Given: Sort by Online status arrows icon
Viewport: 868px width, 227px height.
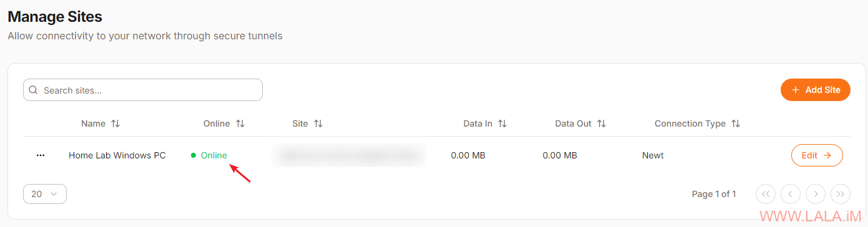Looking at the screenshot, I should tap(240, 123).
